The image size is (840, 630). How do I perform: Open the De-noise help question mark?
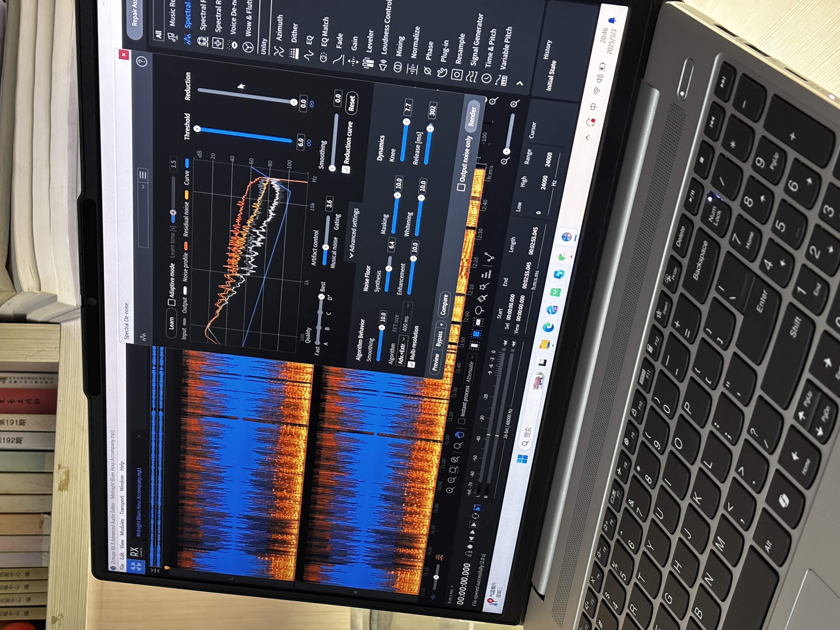pyautogui.click(x=142, y=61)
